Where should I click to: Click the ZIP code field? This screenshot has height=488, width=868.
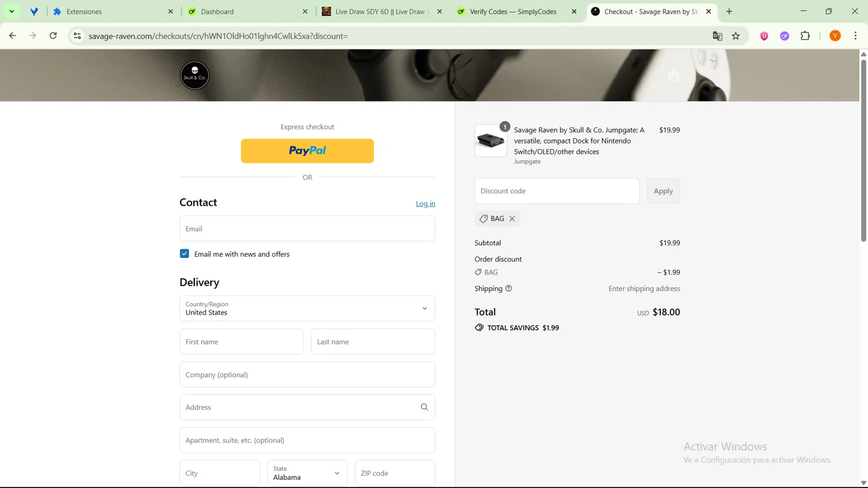[395, 473]
